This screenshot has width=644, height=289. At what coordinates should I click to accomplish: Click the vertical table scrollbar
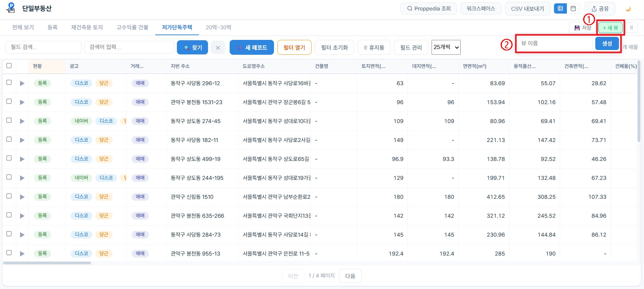coord(639,101)
